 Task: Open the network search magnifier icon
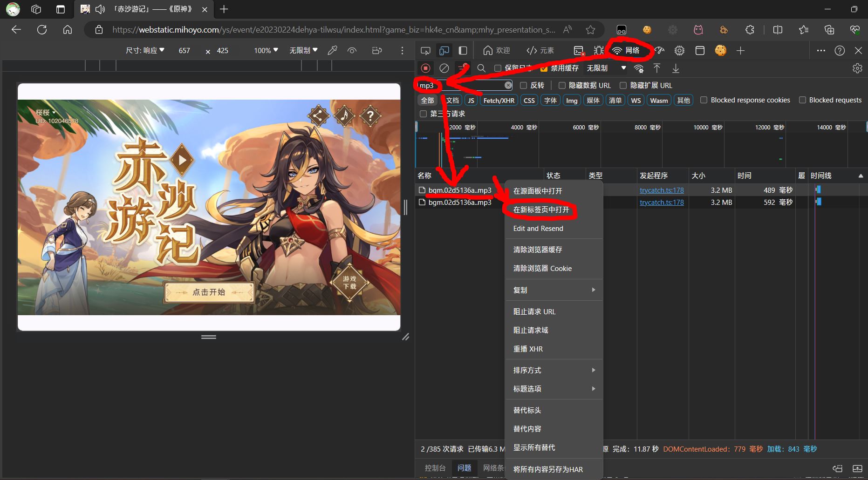tap(481, 68)
